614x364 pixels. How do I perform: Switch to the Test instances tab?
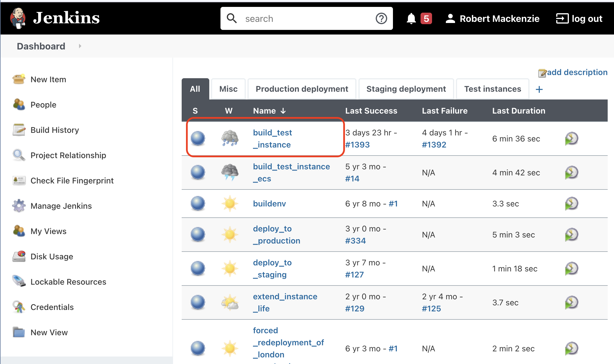pyautogui.click(x=493, y=89)
